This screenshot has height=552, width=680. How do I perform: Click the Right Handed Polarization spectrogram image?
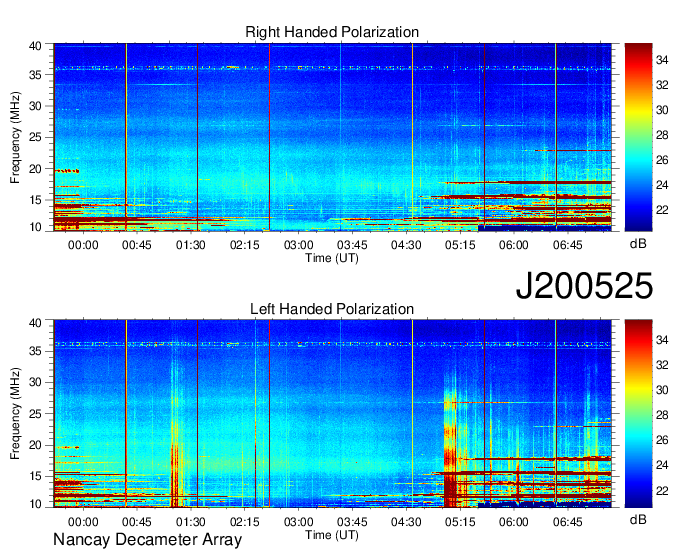tap(333, 137)
